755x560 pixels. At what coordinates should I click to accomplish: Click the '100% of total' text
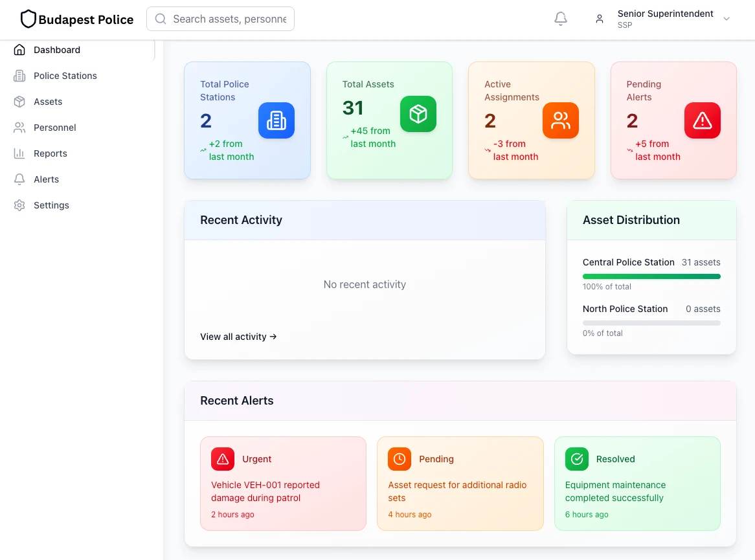point(607,287)
